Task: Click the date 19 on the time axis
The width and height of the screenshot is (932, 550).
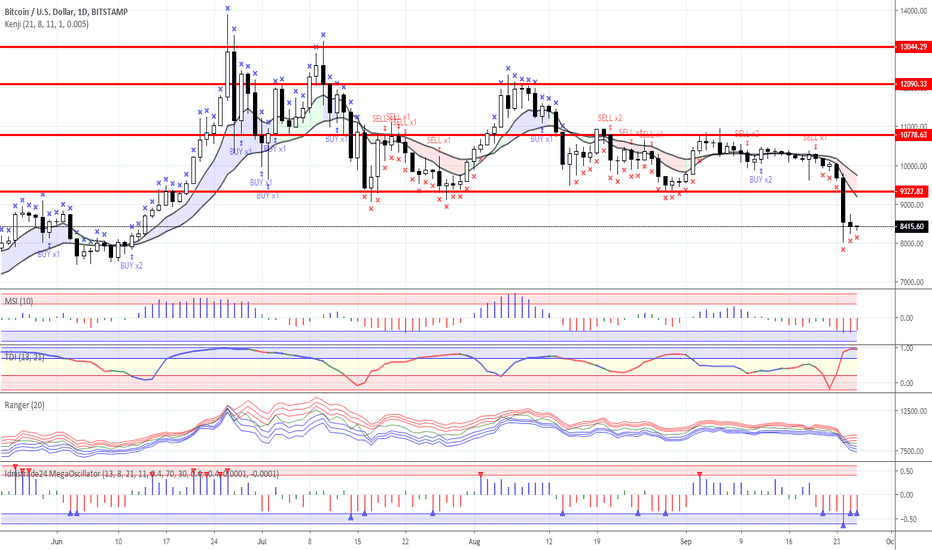Action: click(597, 542)
